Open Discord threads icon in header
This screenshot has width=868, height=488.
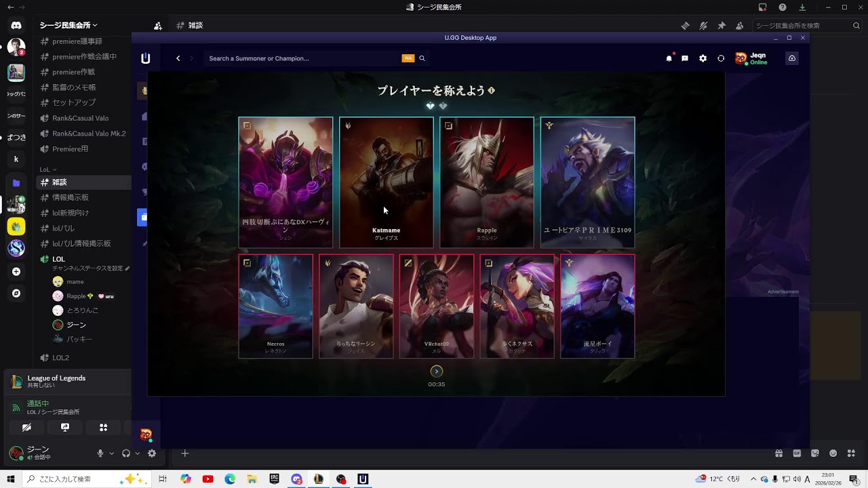coord(686,26)
